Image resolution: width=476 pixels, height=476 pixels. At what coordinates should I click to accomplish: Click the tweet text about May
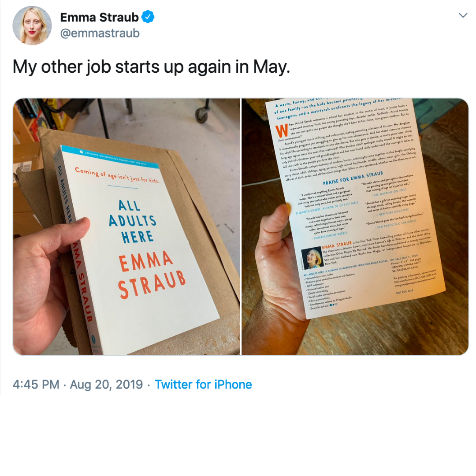151,67
